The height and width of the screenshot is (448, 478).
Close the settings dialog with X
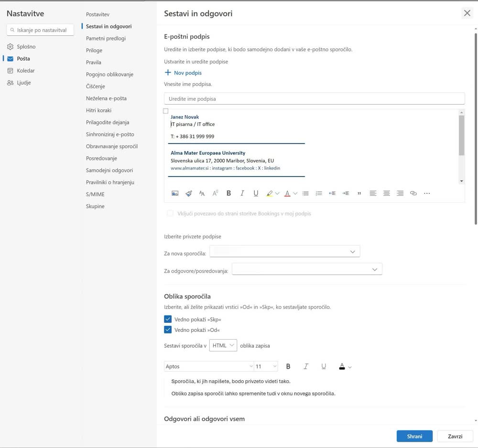click(467, 13)
